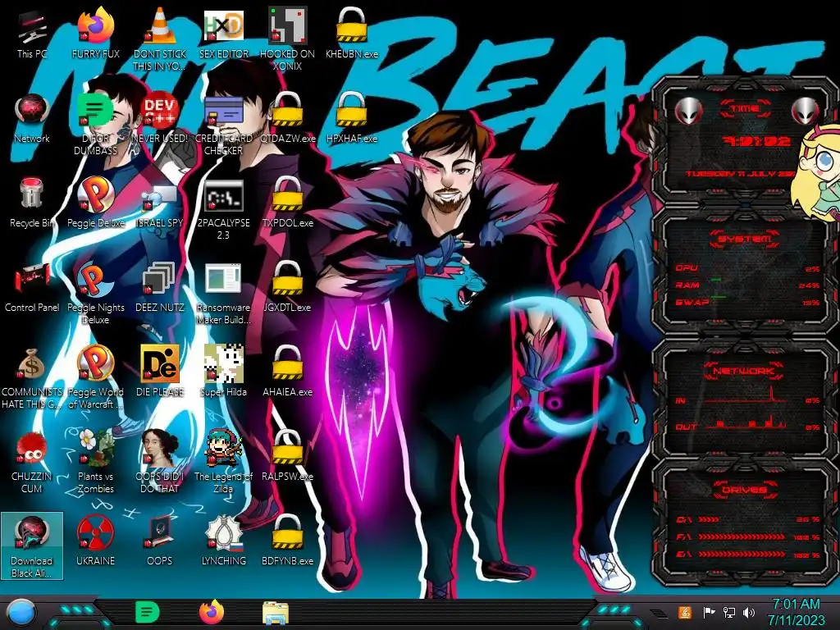Click the E:\ drive usage bar
This screenshot has width=840, height=630.
(747, 555)
